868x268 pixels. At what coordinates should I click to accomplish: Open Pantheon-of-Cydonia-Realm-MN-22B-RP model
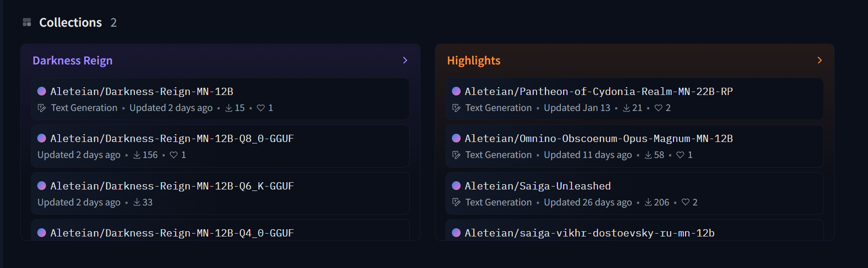tap(635, 99)
